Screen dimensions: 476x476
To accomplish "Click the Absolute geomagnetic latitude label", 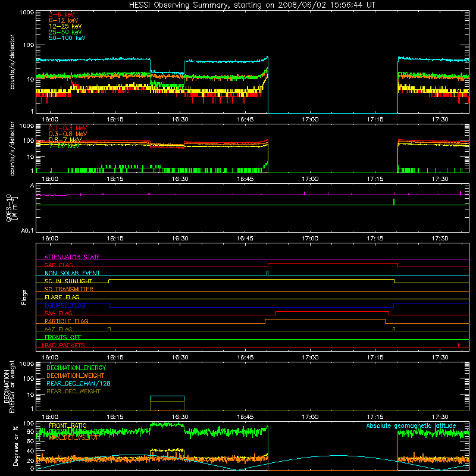I will [411, 425].
